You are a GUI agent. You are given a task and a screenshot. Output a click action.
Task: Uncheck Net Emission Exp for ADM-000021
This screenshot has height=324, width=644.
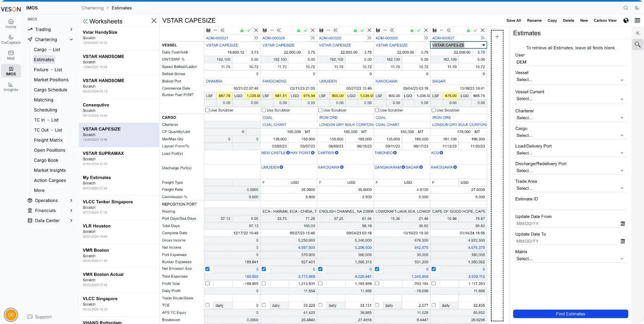click(207, 269)
